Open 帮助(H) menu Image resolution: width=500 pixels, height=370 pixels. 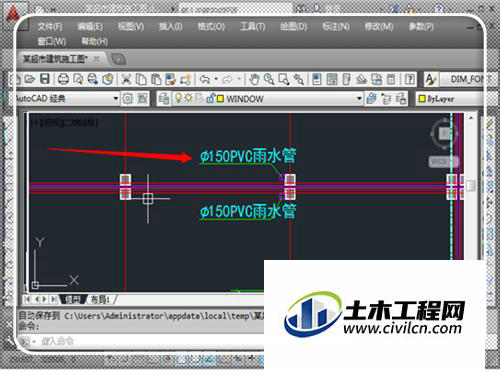(95, 41)
